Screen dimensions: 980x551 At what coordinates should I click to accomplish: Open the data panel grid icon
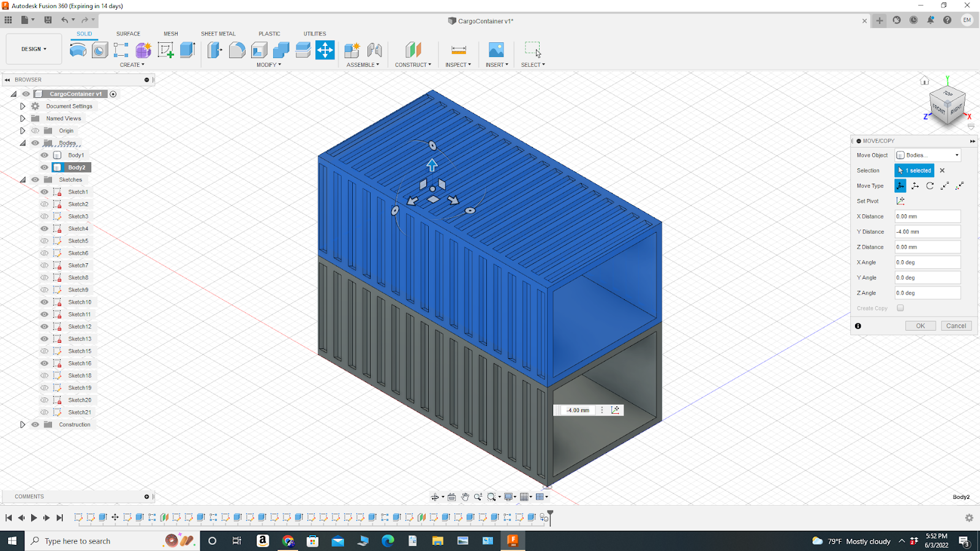pyautogui.click(x=8, y=20)
